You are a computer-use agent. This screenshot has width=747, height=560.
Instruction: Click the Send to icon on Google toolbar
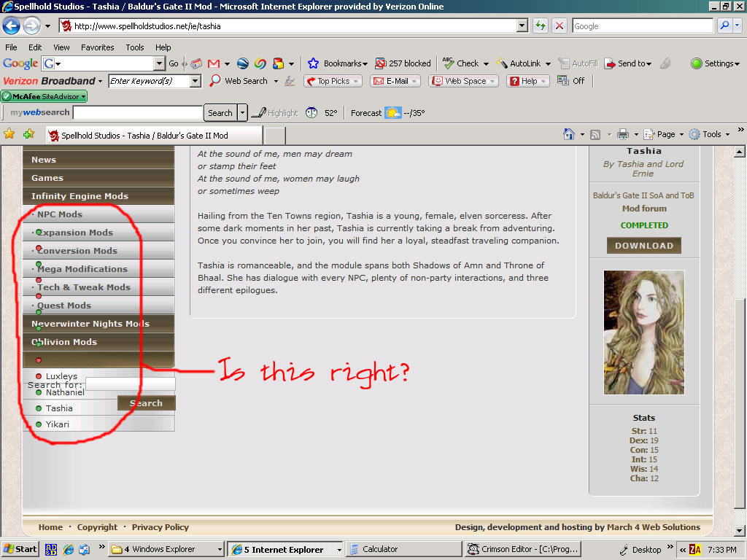610,63
